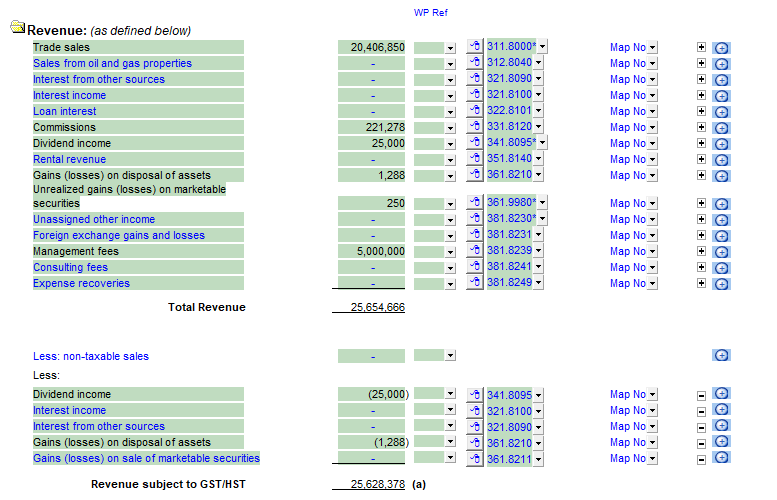Click the circled plus icon for Trade sales
The width and height of the screenshot is (777, 500).
coord(722,48)
